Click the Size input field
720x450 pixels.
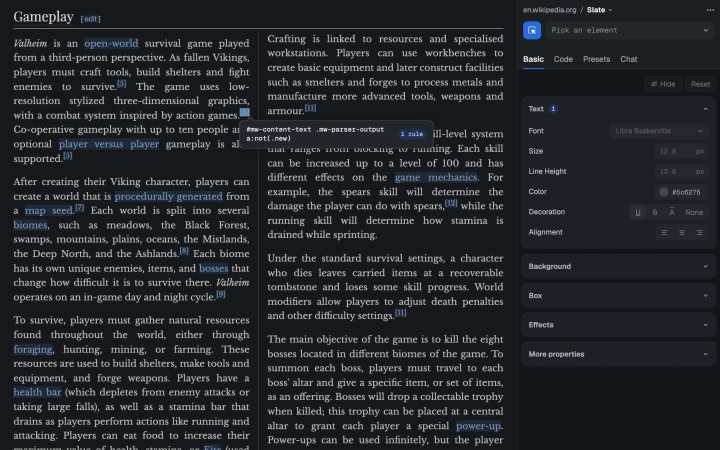681,151
